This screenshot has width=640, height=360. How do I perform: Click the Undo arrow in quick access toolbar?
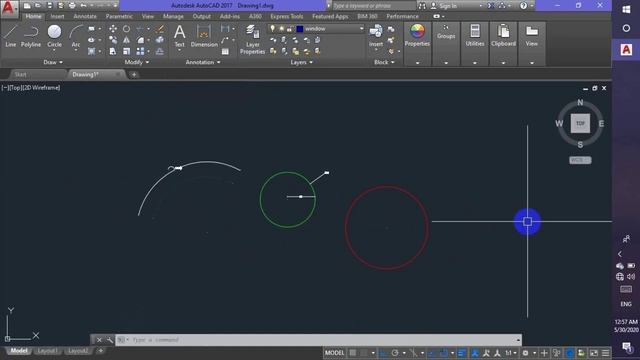click(x=83, y=6)
